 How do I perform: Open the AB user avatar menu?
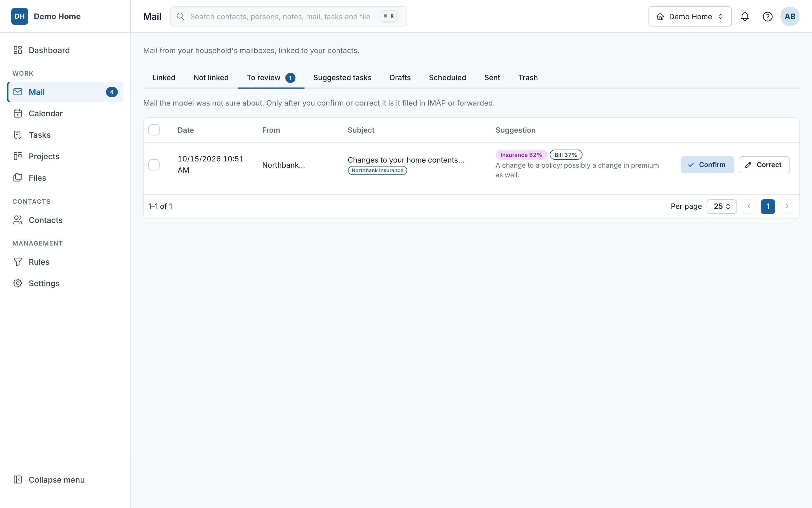click(789, 16)
